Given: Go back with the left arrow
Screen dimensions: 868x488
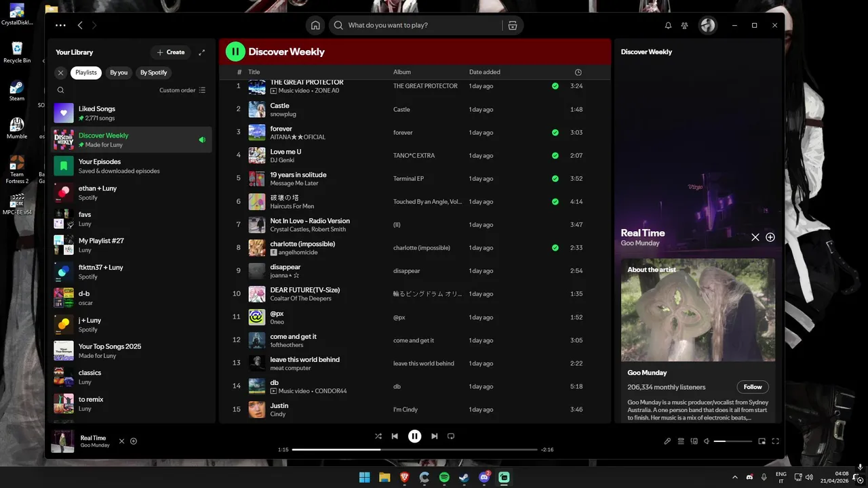Looking at the screenshot, I should coord(80,25).
